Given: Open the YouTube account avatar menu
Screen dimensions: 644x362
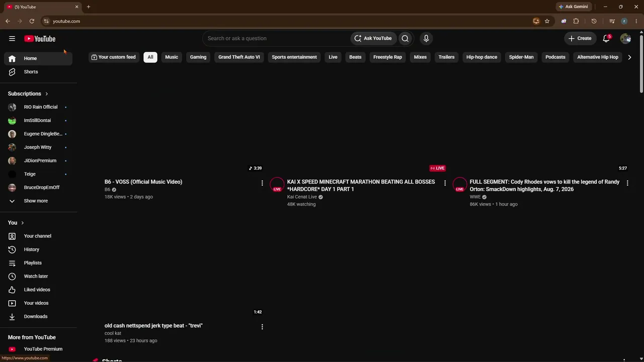Looking at the screenshot, I should tap(625, 38).
